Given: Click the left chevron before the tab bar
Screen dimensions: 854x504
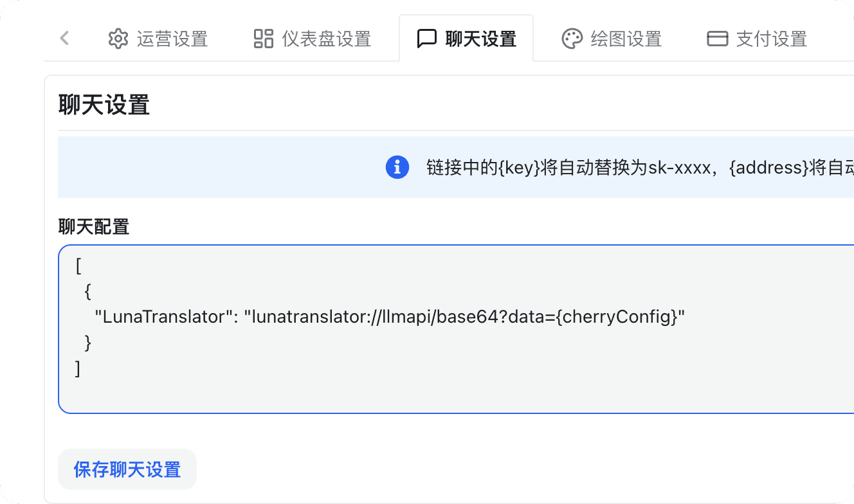Looking at the screenshot, I should tap(64, 39).
